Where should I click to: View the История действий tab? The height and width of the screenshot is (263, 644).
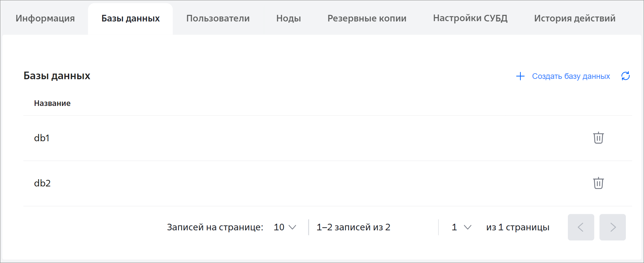tap(574, 18)
